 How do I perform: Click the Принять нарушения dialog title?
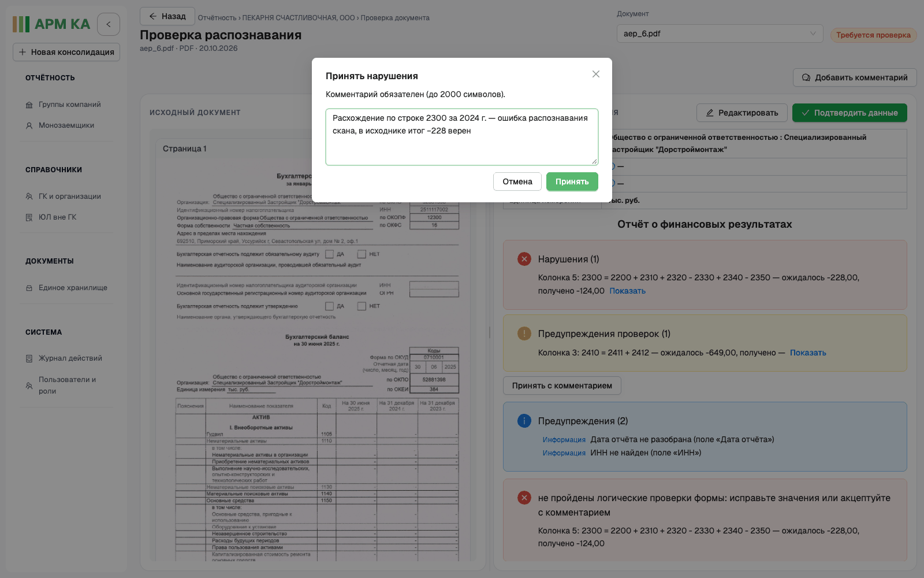[372, 76]
